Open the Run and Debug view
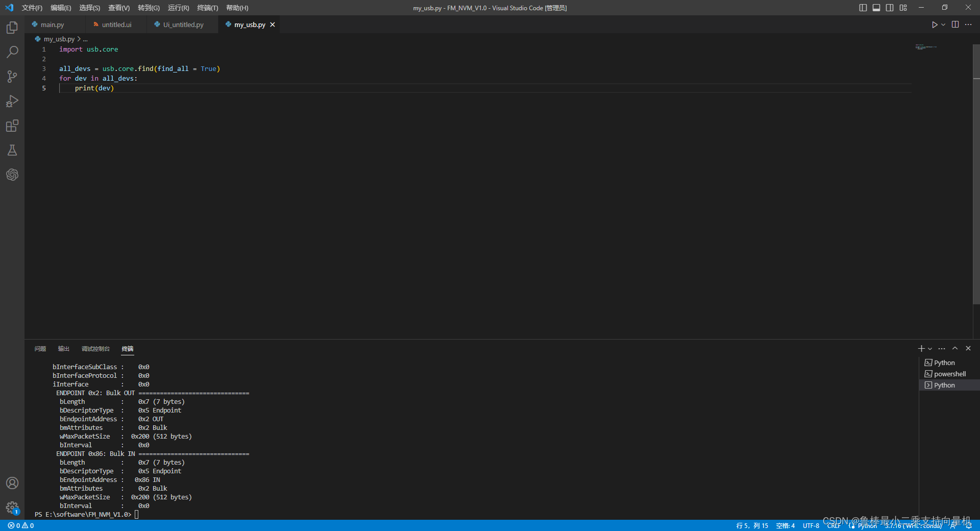This screenshot has width=980, height=531. [x=12, y=101]
